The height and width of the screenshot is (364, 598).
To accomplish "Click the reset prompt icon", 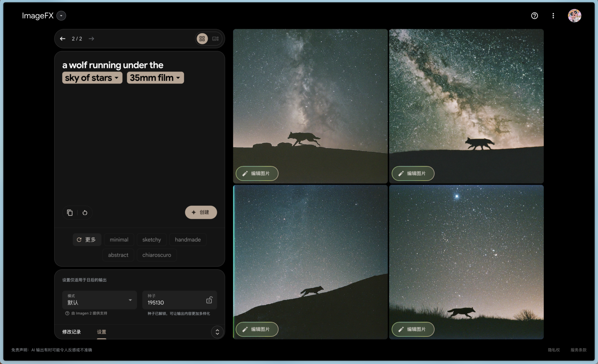I will pyautogui.click(x=85, y=213).
